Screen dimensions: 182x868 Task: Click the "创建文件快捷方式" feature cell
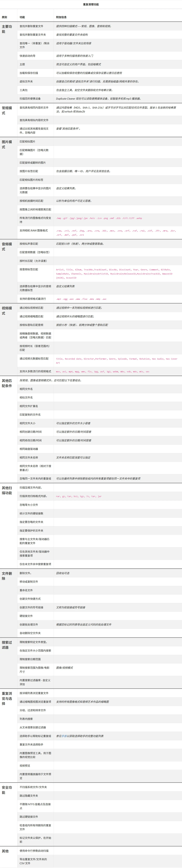coord(35,599)
